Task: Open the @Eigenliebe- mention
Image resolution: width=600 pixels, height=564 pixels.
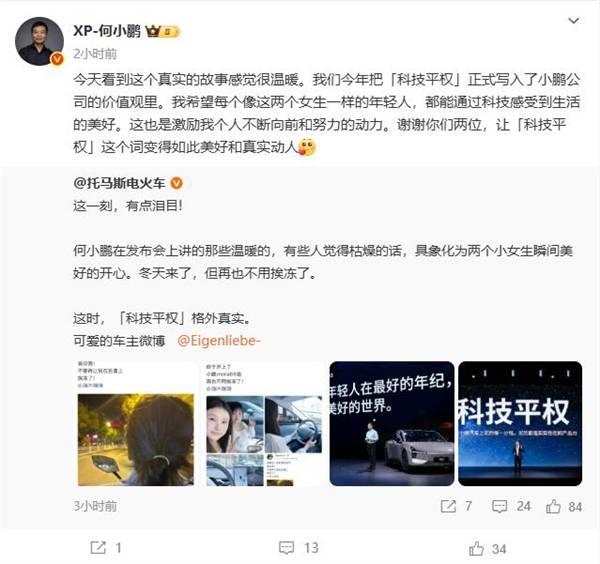Action: [x=218, y=340]
